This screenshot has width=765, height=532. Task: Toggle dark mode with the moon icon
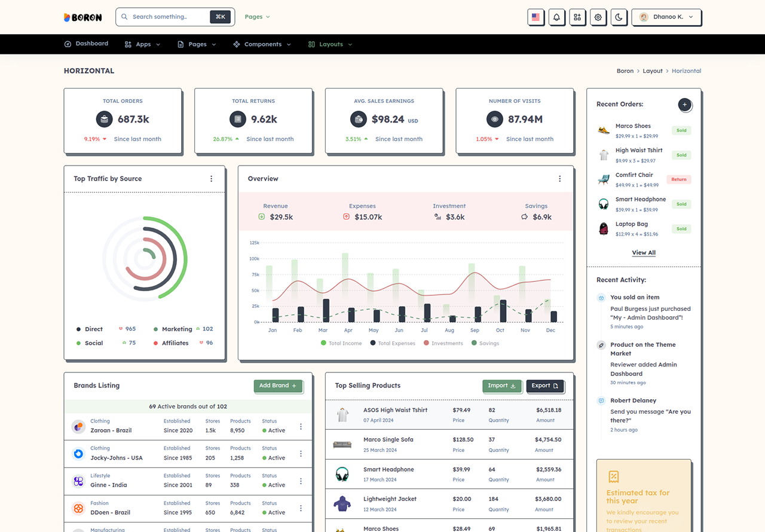619,17
